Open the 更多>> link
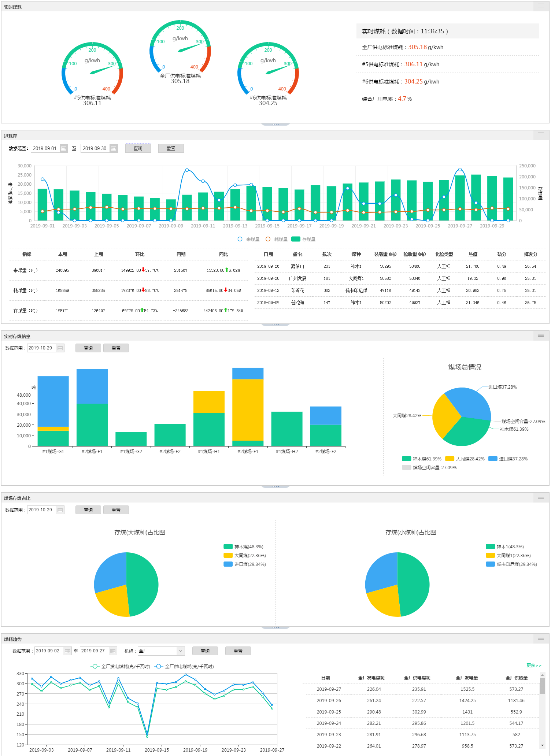The width and height of the screenshot is (551, 756). coord(533,666)
